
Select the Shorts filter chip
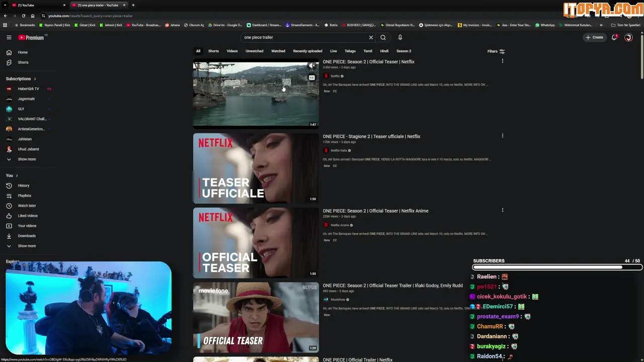tap(213, 51)
